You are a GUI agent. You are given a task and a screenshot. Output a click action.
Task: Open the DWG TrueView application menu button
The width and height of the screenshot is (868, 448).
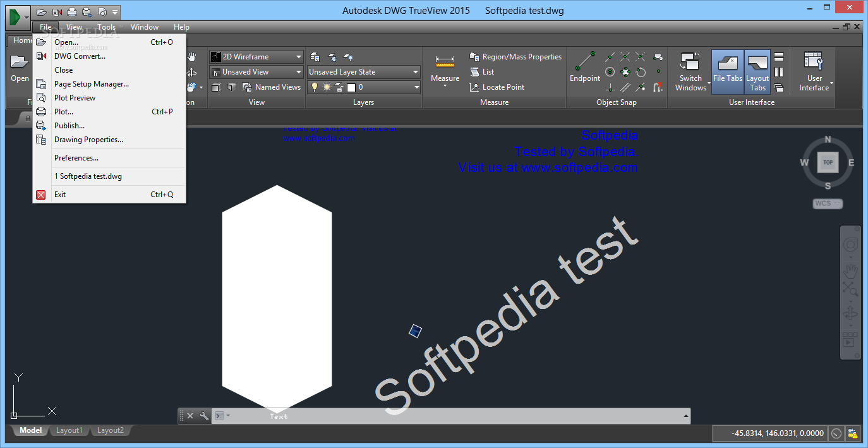(x=17, y=16)
